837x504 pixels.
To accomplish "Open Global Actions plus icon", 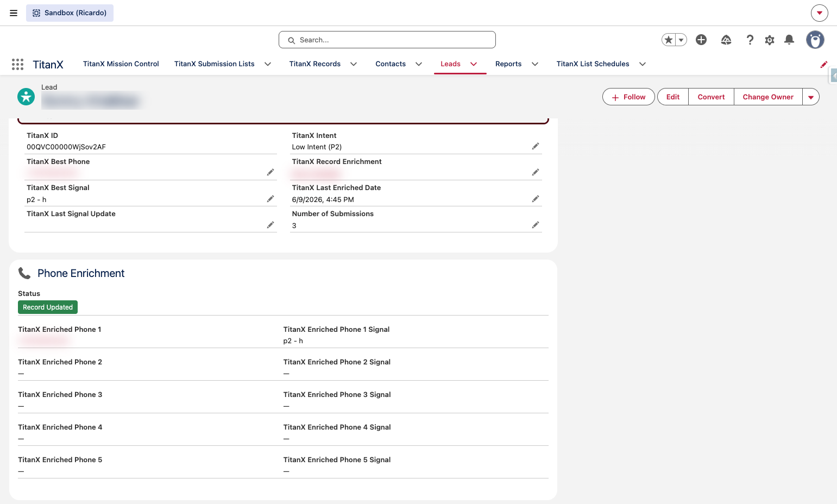I will (x=701, y=40).
